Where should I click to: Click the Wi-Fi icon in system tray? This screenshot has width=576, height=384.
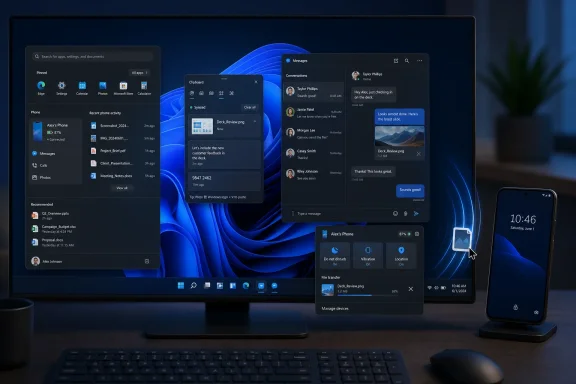coord(429,288)
